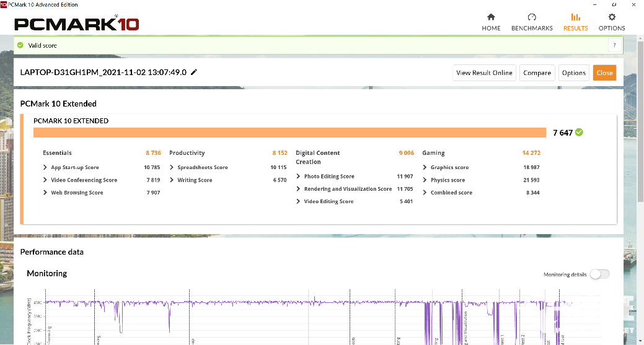
Task: Toggle the Monitoring details switch
Action: (x=599, y=274)
